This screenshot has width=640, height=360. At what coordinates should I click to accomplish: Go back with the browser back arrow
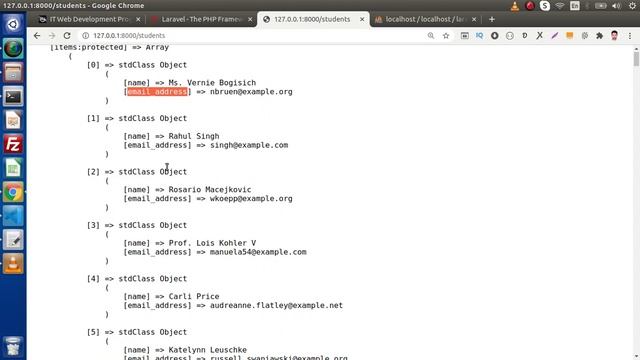(37, 36)
